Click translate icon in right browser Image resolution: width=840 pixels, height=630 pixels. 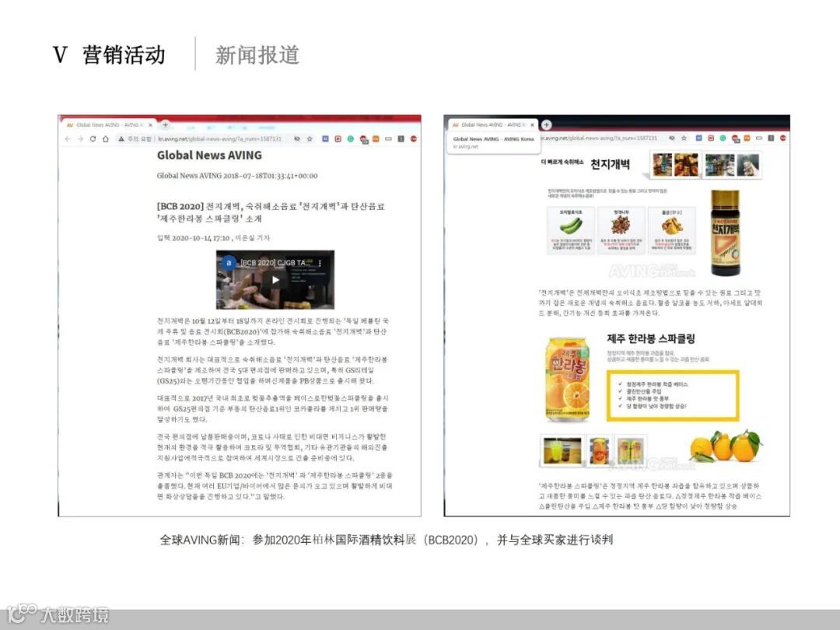672,138
